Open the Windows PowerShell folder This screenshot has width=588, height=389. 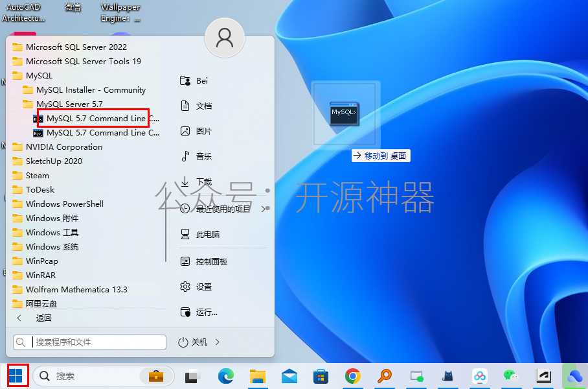[58, 204]
